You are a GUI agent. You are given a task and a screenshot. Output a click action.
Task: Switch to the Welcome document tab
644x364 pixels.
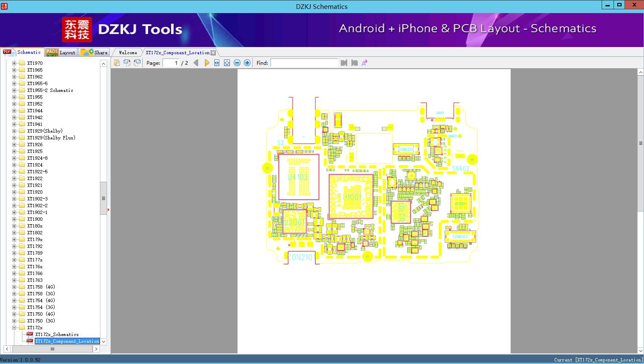(128, 53)
